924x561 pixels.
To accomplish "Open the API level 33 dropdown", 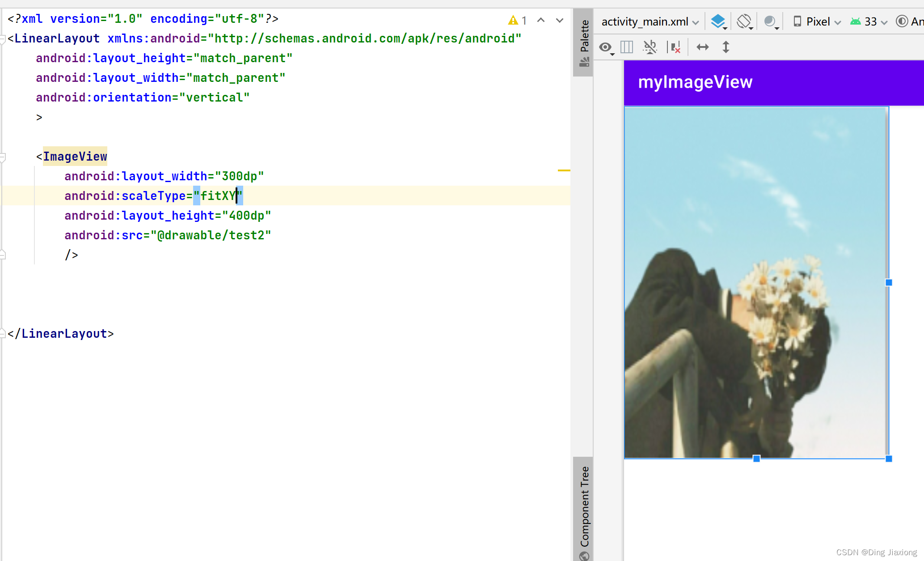I will click(x=869, y=21).
